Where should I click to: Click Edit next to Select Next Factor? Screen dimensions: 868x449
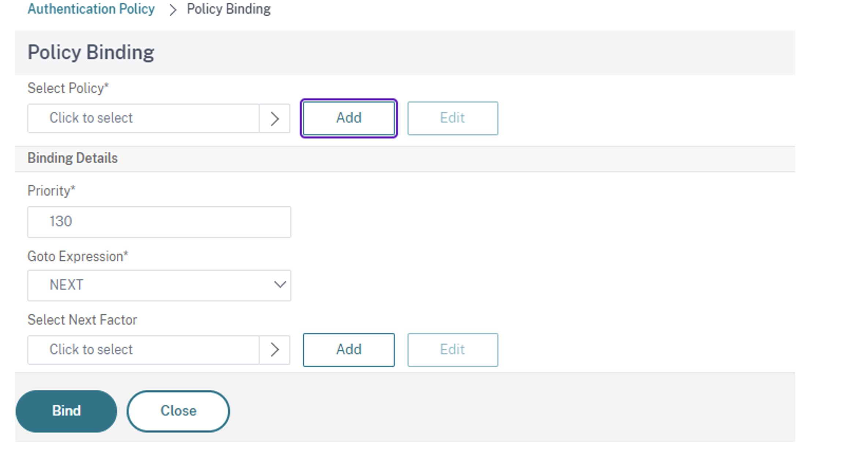point(452,350)
